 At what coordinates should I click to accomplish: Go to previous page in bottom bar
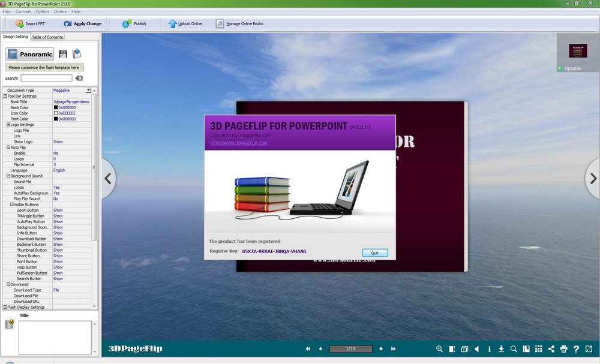(x=320, y=348)
